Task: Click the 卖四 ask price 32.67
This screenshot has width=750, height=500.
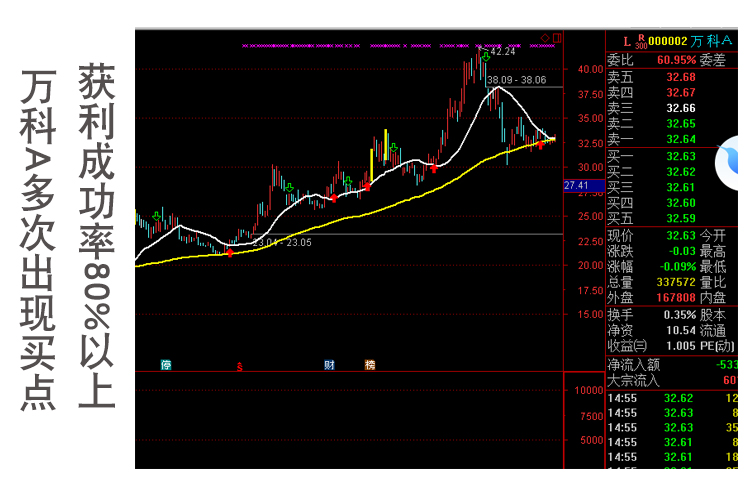Action: tap(681, 92)
